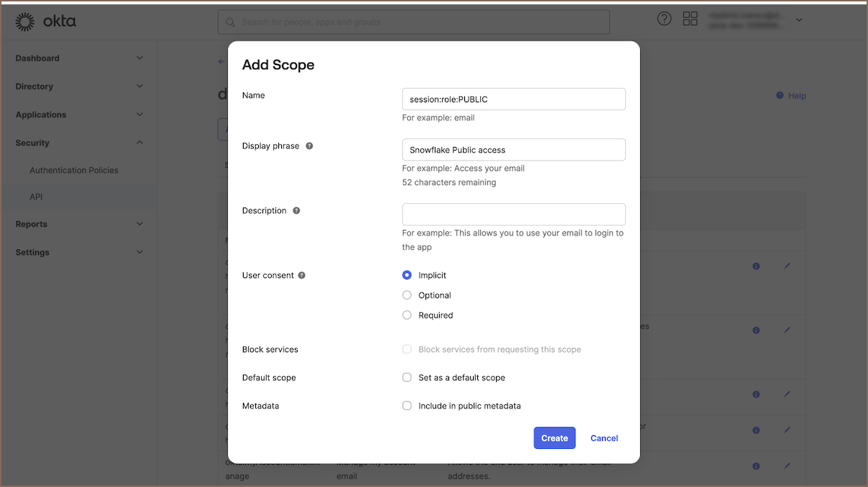Click the Description help tooltip icon
Image resolution: width=868 pixels, height=487 pixels.
pos(296,211)
